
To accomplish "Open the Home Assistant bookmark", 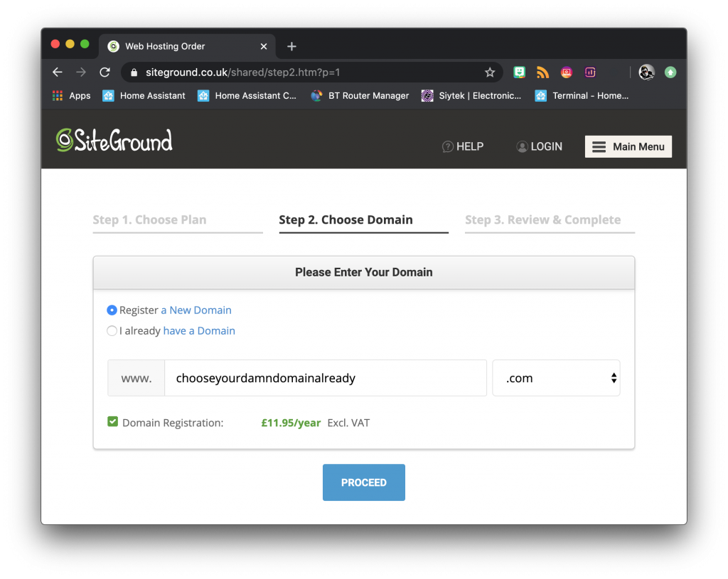I will click(x=144, y=96).
